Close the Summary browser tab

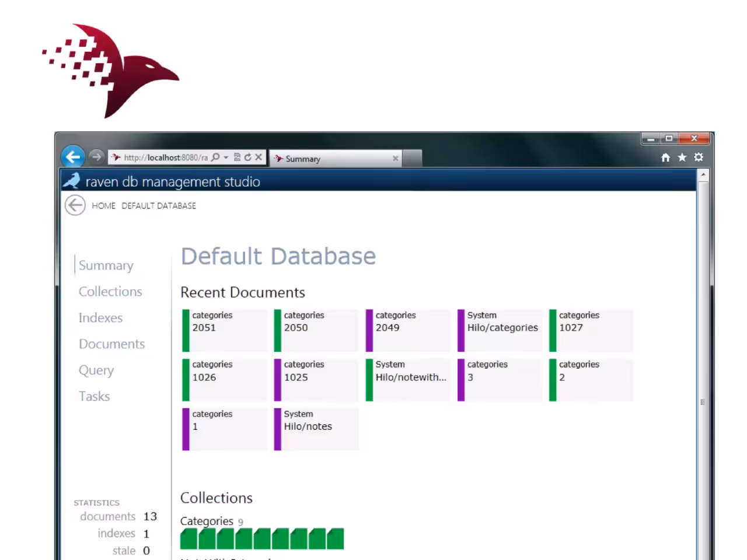396,158
